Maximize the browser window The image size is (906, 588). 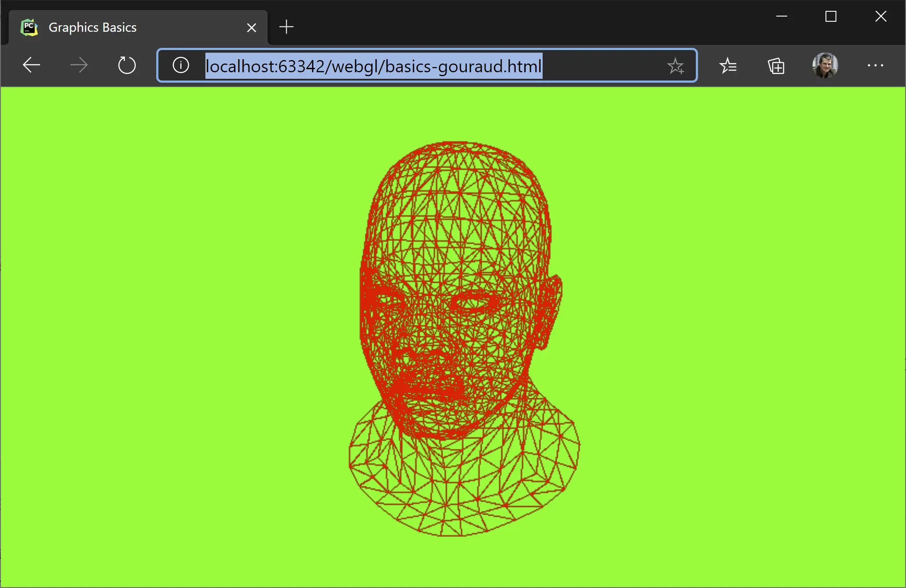(x=831, y=17)
